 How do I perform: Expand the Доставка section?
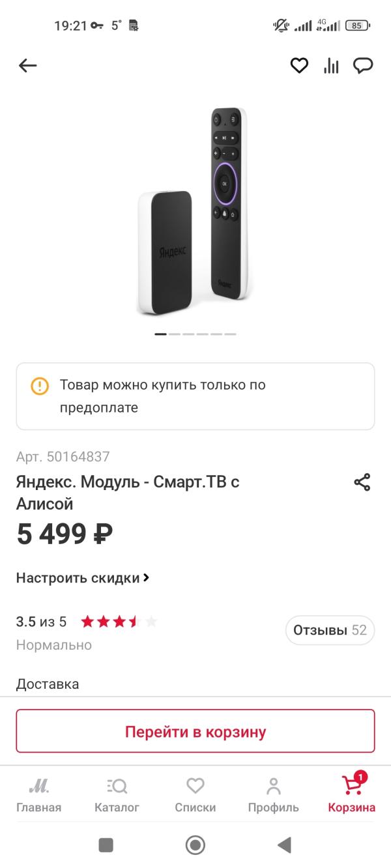pyautogui.click(x=48, y=684)
